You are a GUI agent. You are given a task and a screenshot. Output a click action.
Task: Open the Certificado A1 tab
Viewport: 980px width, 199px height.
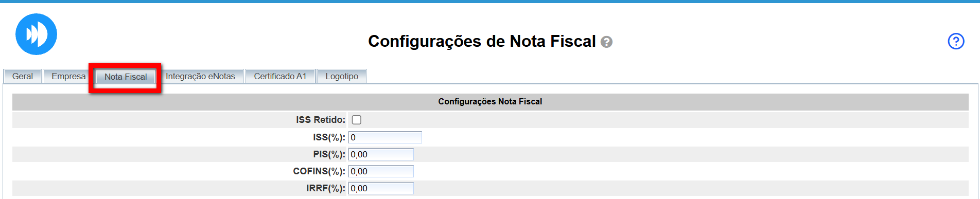[280, 76]
